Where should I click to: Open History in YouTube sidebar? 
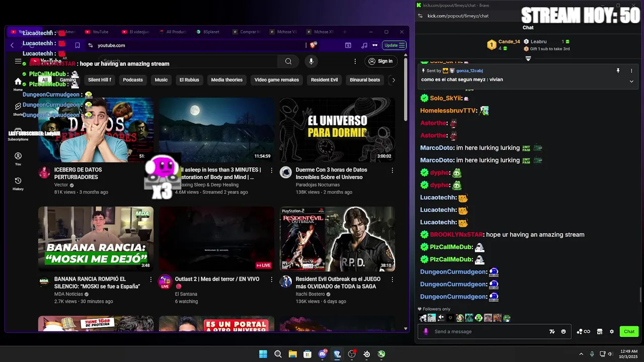(18, 184)
